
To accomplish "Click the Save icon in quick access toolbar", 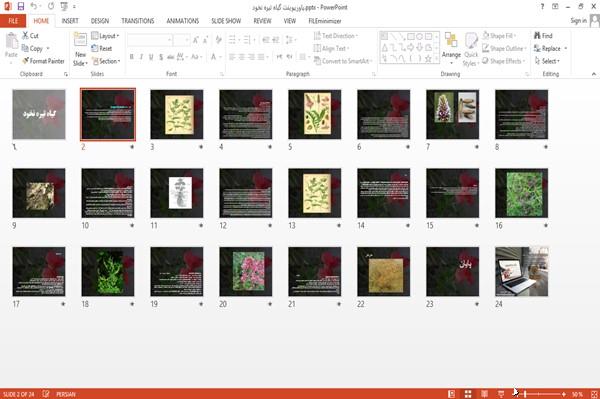I will (x=21, y=7).
